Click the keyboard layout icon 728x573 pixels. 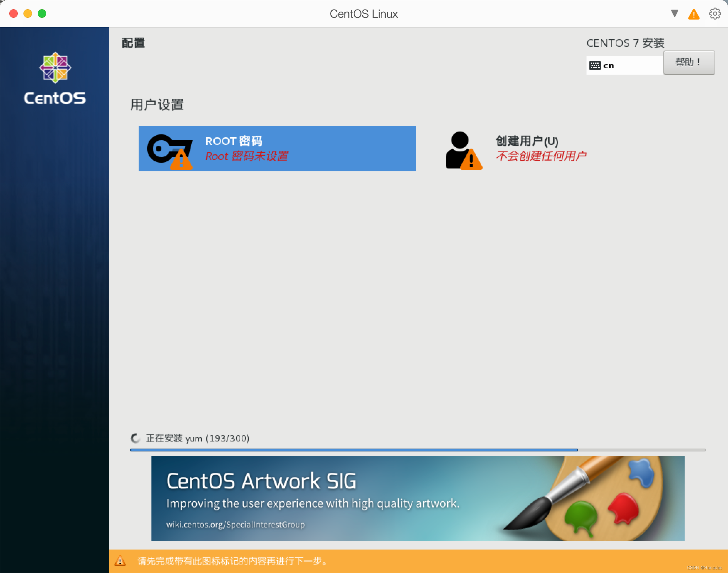(595, 65)
